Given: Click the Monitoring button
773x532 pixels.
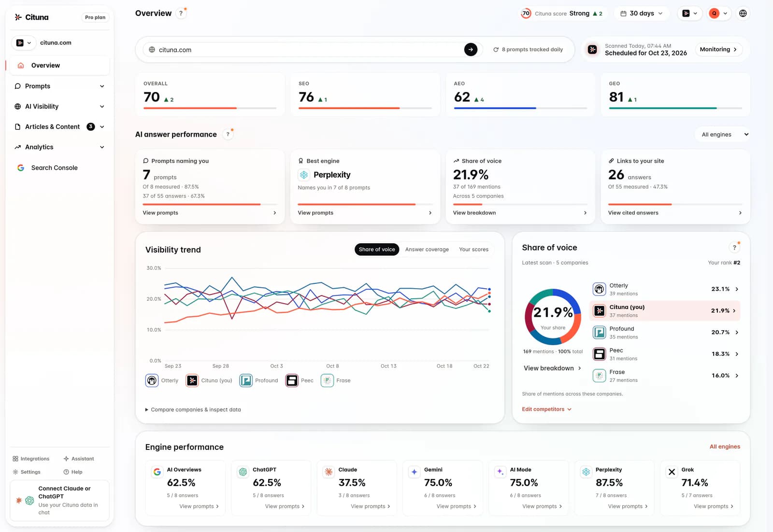Looking at the screenshot, I should click(718, 49).
